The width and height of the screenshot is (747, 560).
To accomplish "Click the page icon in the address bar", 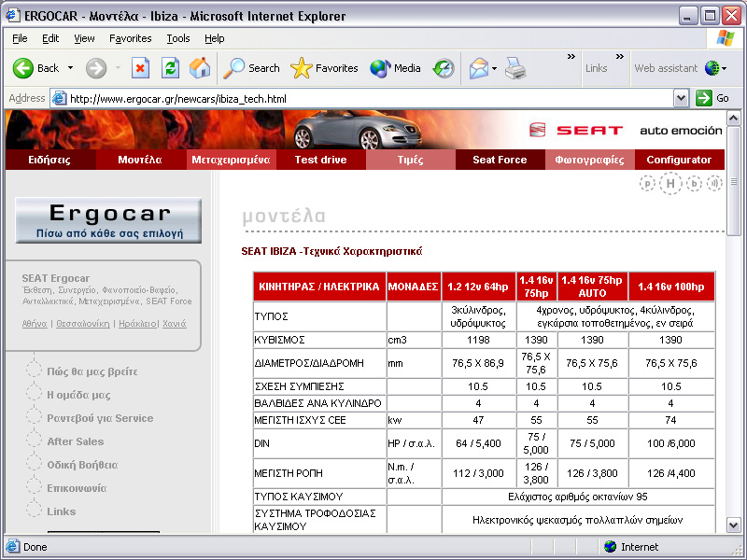I will [x=59, y=99].
